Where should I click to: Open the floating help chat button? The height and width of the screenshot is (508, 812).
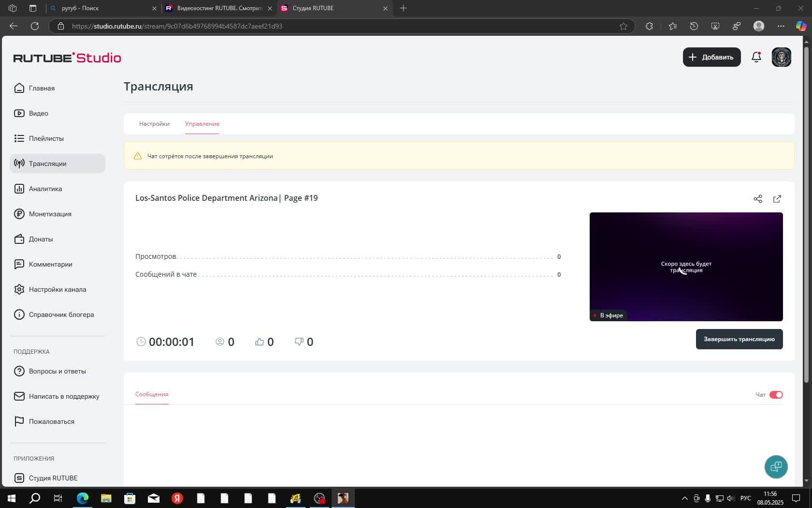coord(776,467)
